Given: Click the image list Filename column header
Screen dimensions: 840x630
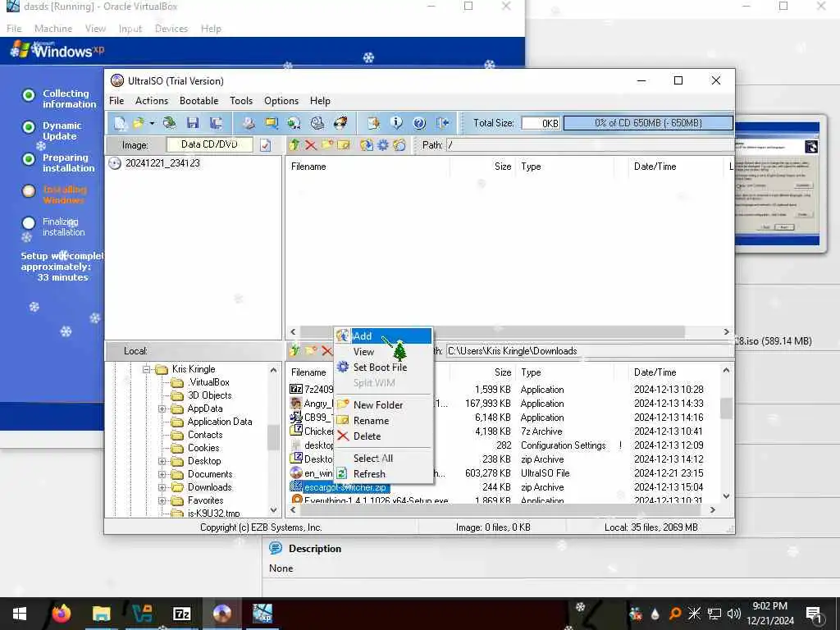Looking at the screenshot, I should (x=367, y=167).
